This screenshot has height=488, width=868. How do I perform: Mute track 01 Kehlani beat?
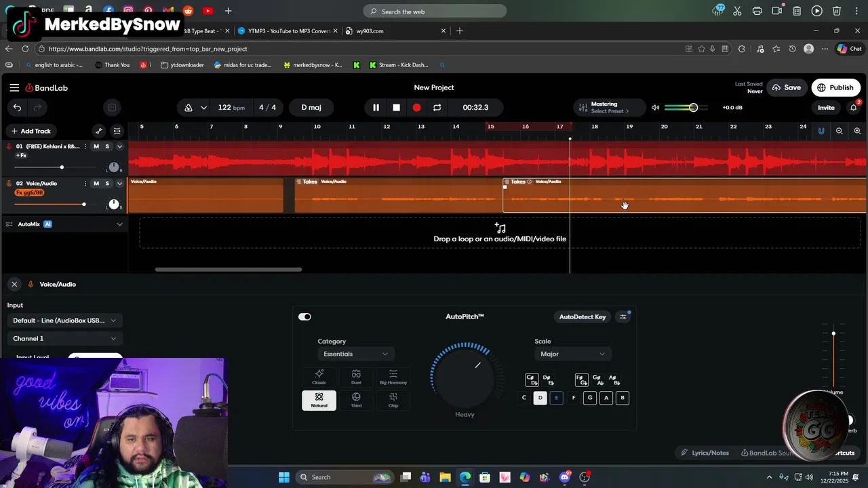tap(96, 146)
